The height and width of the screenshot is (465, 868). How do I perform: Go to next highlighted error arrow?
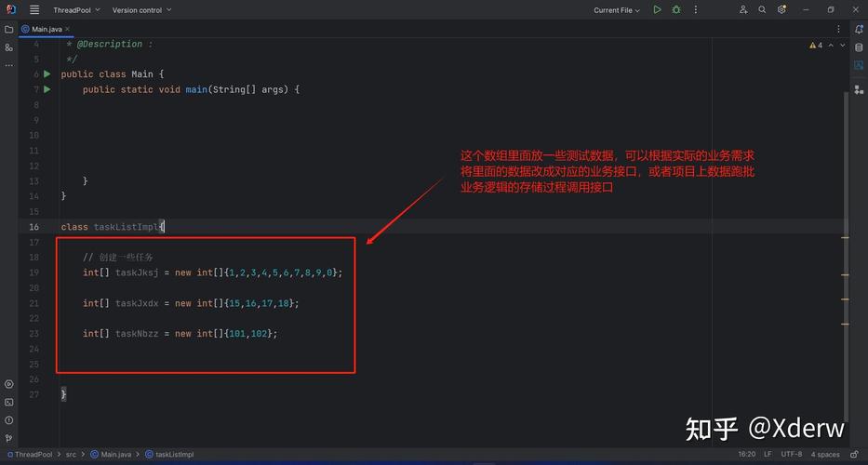pyautogui.click(x=843, y=46)
